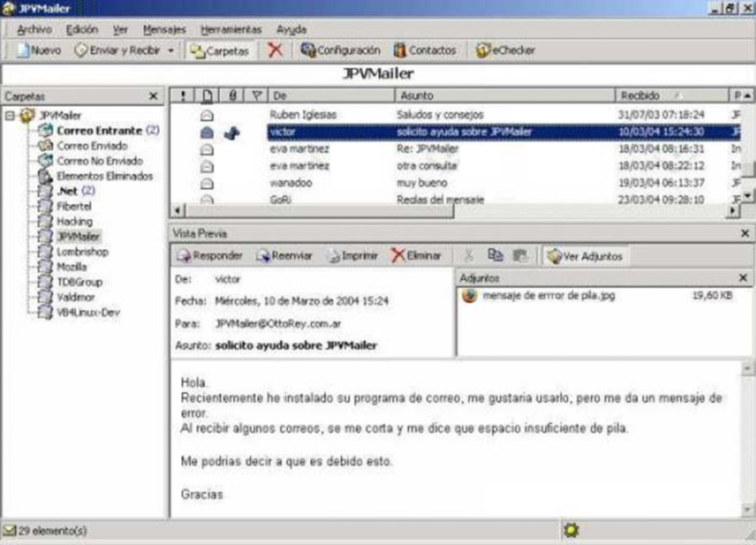756x545 pixels.
Task: Click the copy icon in preview toolbar
Action: 495,256
